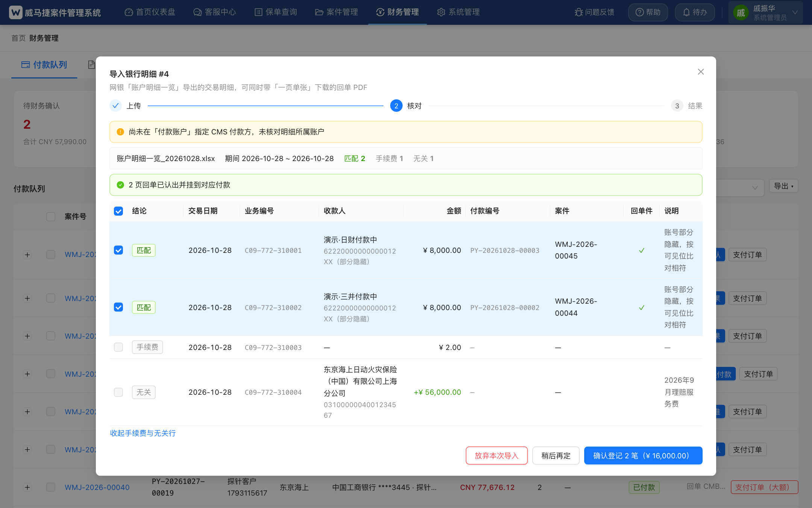Click 回单件 checkmark for WMJ-2026-00045 row
The height and width of the screenshot is (508, 812).
click(x=642, y=250)
